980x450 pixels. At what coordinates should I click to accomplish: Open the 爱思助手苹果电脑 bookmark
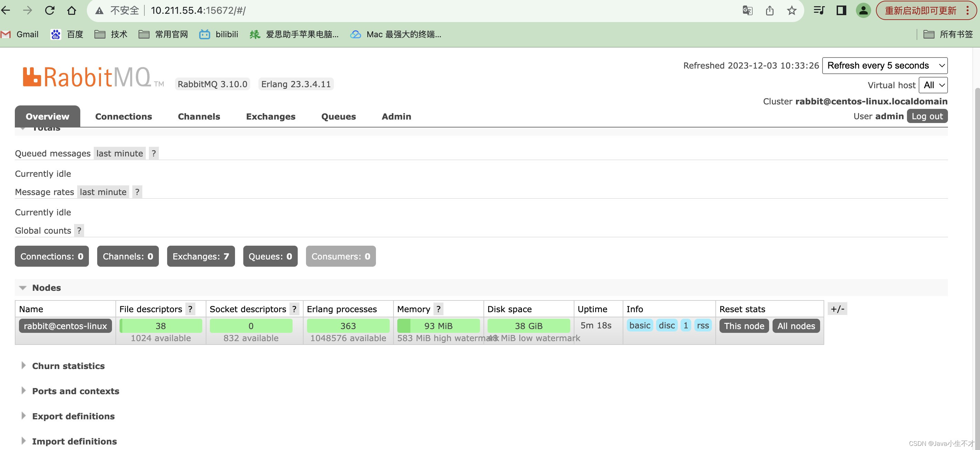pyautogui.click(x=294, y=34)
